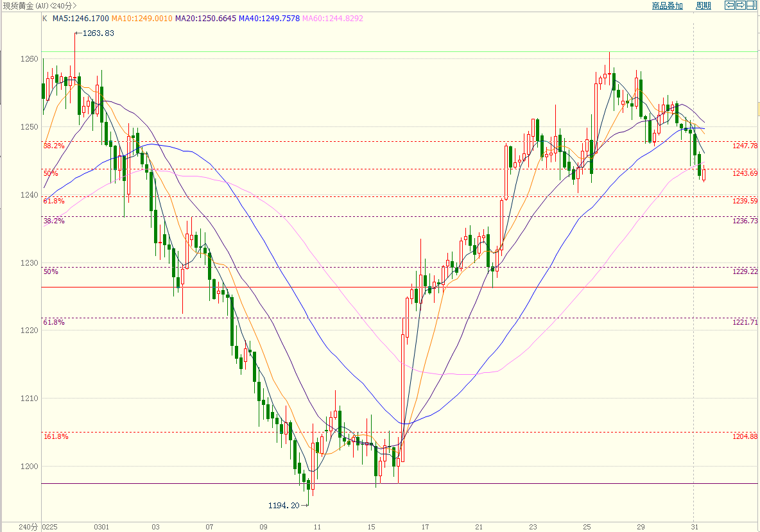Click the red 161.8% Fibonacci label
The height and width of the screenshot is (532, 760).
tap(56, 436)
